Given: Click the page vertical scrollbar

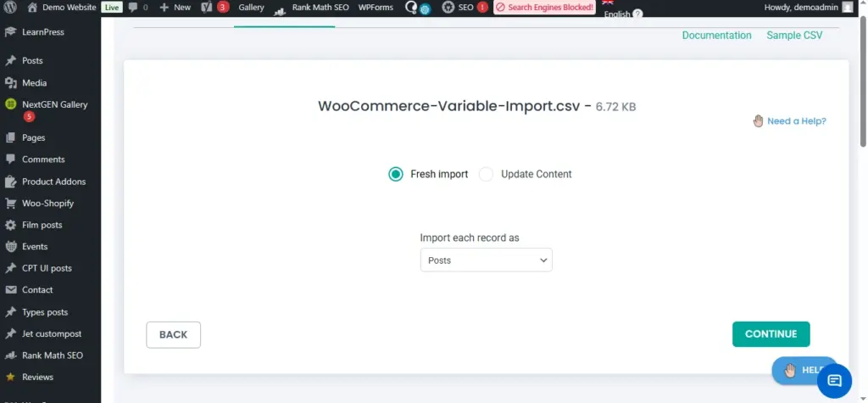Looking at the screenshot, I should click(x=863, y=83).
